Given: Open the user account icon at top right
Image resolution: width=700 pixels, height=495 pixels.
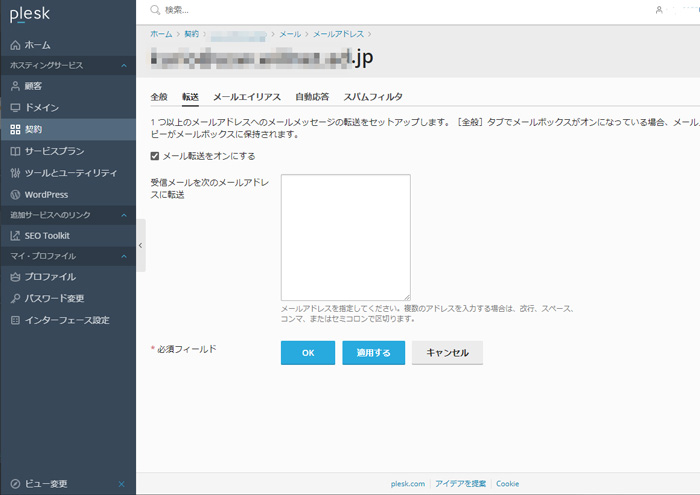Looking at the screenshot, I should (x=659, y=10).
